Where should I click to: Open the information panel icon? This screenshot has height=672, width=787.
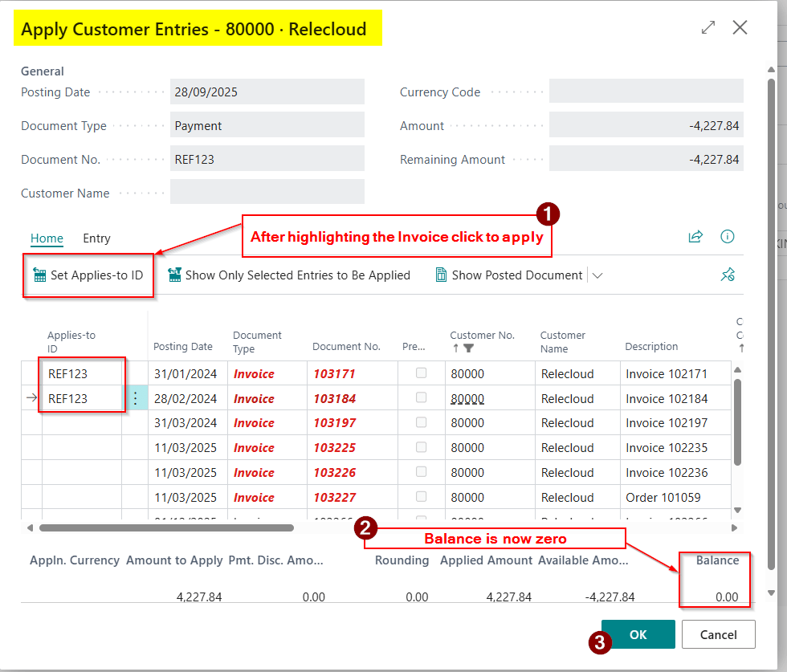[728, 237]
